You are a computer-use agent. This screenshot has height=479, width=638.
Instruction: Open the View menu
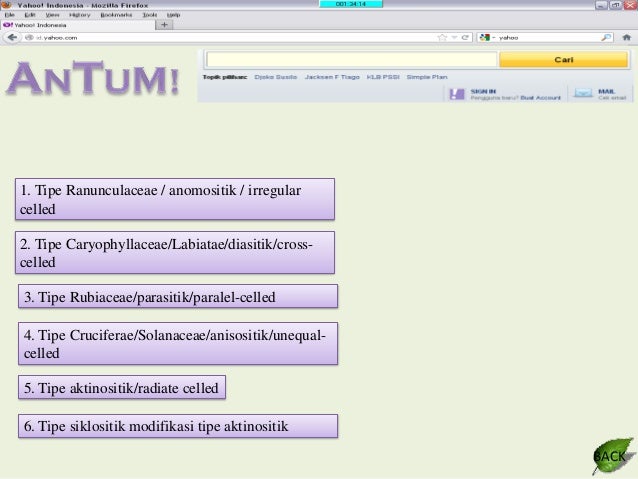coord(52,15)
